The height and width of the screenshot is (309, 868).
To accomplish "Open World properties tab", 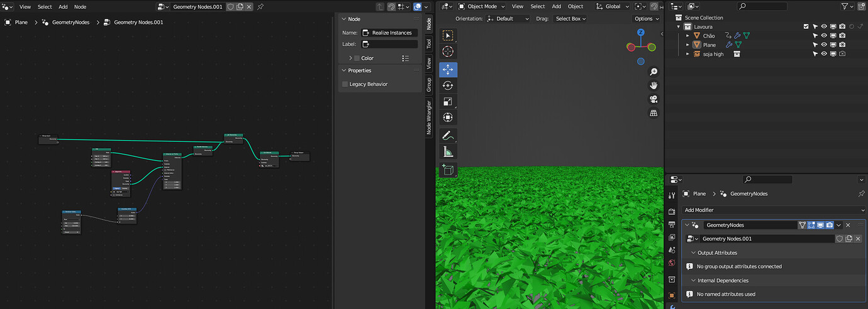I will coord(672,263).
